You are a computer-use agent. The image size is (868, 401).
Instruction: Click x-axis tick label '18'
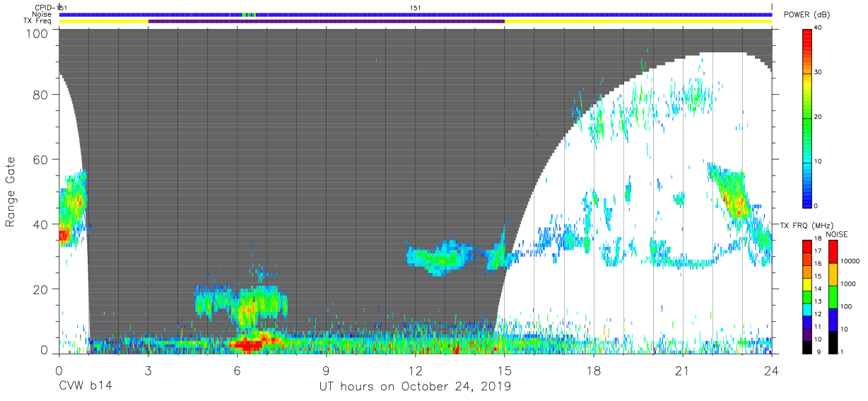pyautogui.click(x=594, y=371)
